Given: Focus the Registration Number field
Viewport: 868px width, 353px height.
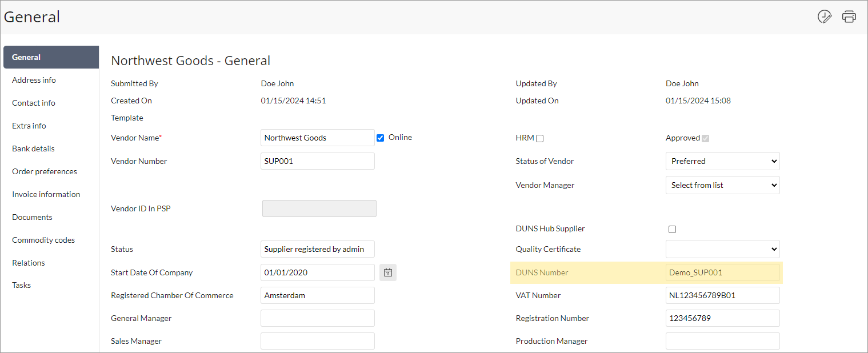Looking at the screenshot, I should click(x=723, y=318).
